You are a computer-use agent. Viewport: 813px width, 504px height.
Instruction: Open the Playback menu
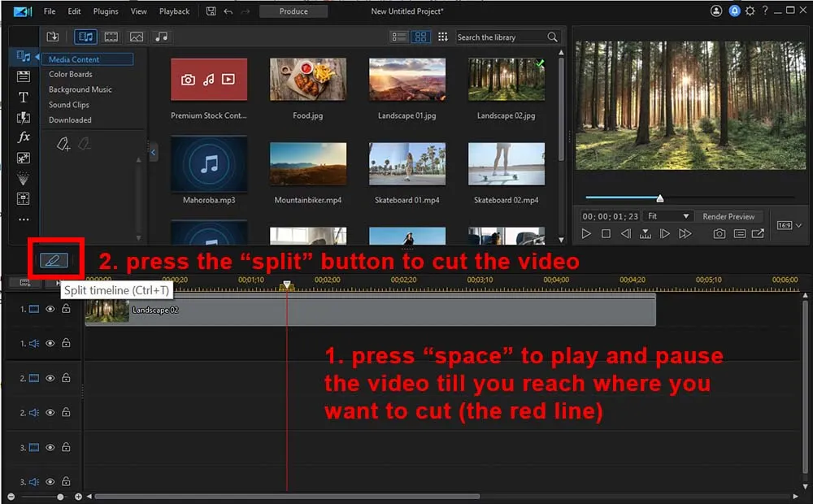(x=174, y=11)
